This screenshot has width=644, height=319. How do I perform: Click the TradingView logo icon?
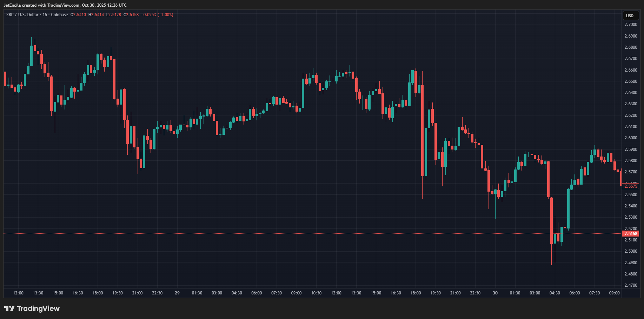9,308
